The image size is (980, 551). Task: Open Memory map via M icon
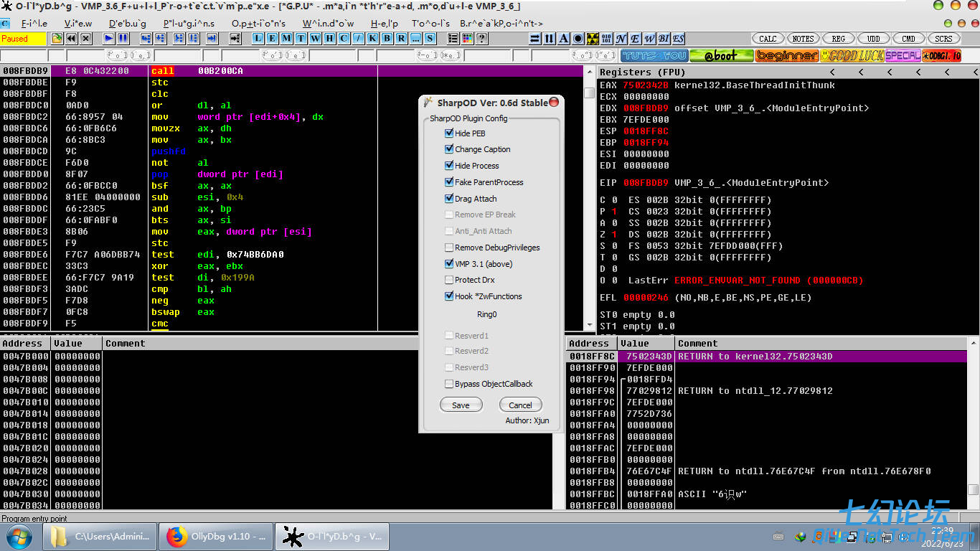(287, 39)
